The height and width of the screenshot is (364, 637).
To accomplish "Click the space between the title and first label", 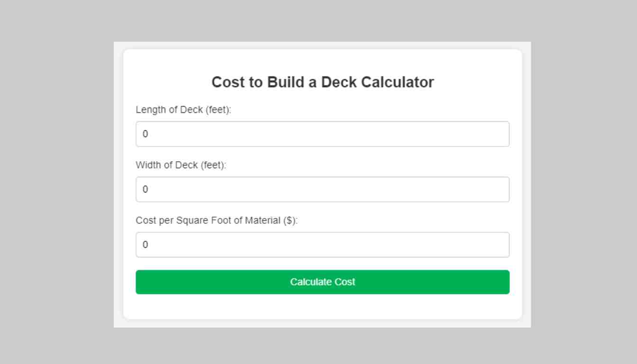I will (322, 96).
